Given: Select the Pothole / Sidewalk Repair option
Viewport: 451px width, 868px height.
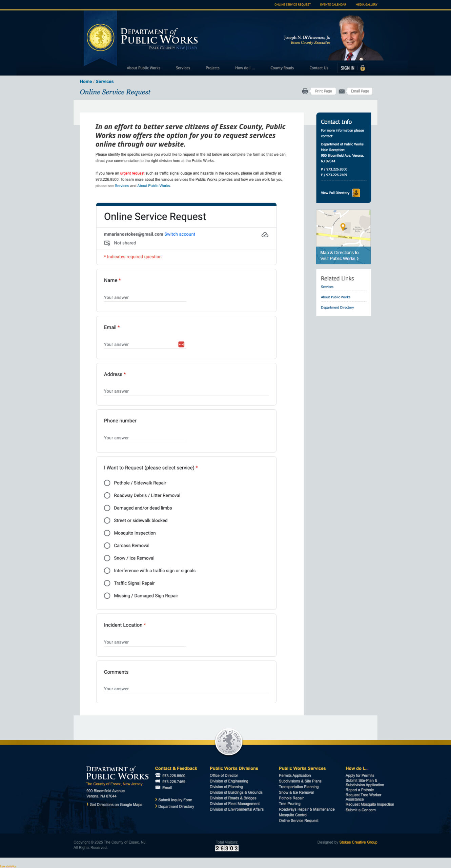Looking at the screenshot, I should coord(107,483).
